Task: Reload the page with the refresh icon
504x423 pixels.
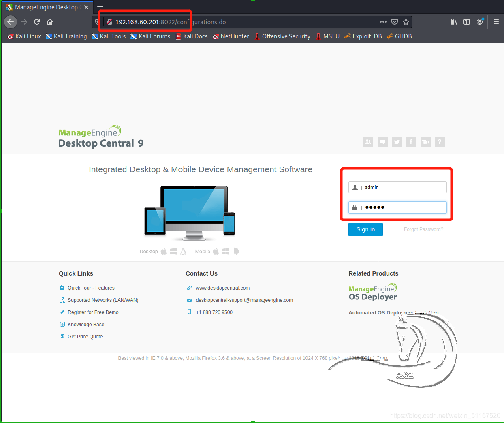Action: (37, 22)
